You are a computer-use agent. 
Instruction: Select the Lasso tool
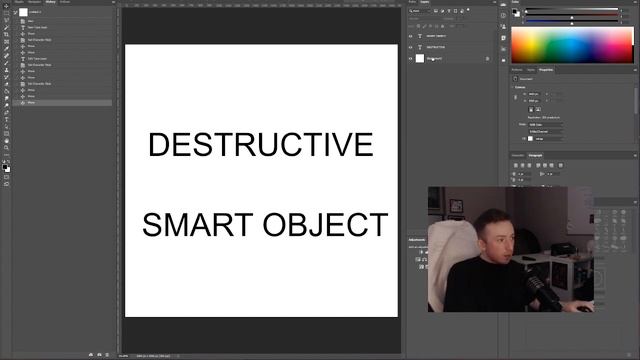(x=6, y=20)
